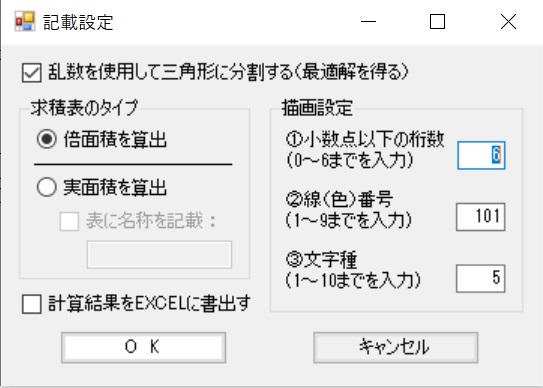Select the 文字種 input field showing 5

coord(481,279)
